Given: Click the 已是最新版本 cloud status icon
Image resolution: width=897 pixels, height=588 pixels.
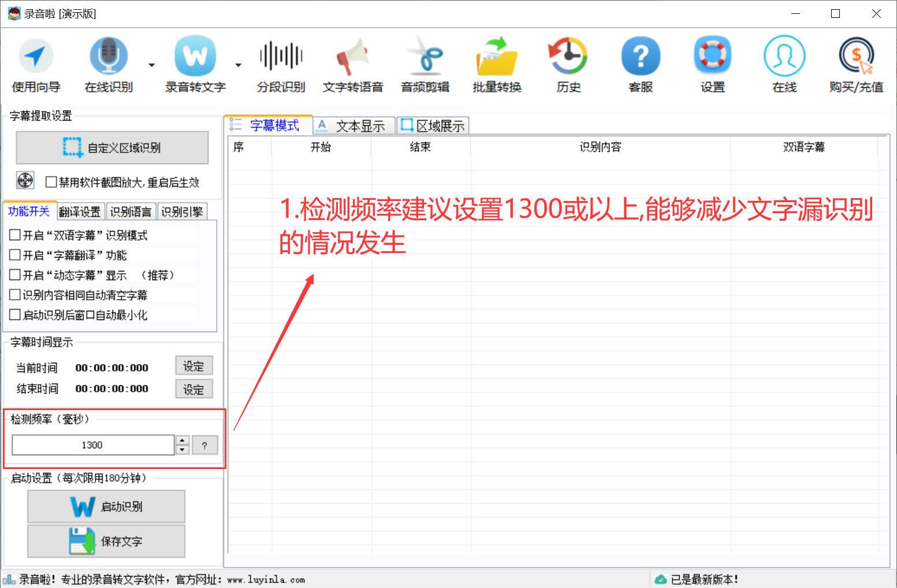Looking at the screenshot, I should (x=660, y=579).
